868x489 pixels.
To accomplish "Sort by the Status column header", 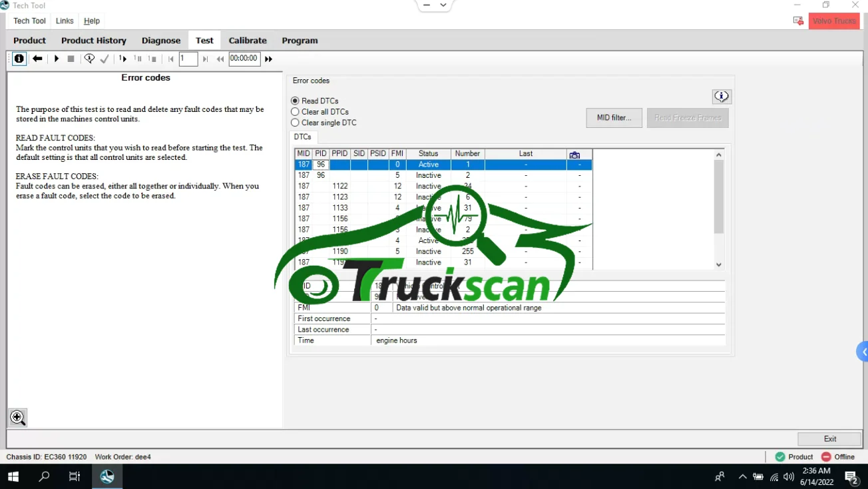I will 429,154.
